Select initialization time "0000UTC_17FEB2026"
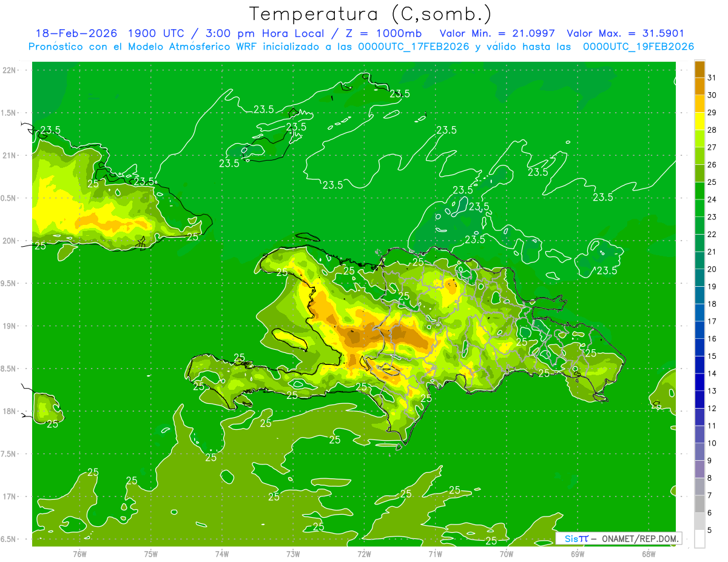 (414, 47)
